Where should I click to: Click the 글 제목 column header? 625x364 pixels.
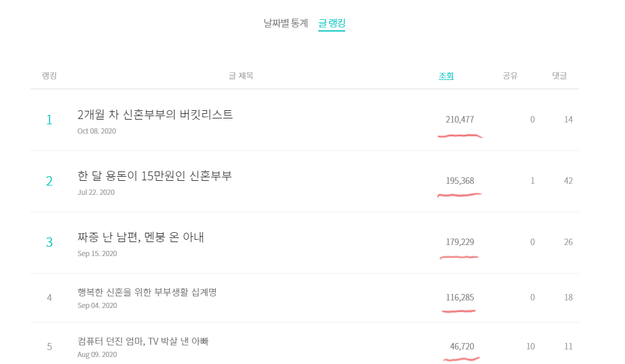[241, 76]
